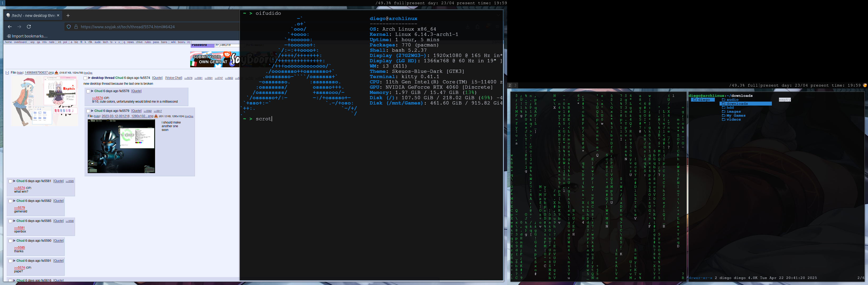Follow the >>5581 reply link in post 5585
Viewport: 868px width, 285px height.
(20, 228)
